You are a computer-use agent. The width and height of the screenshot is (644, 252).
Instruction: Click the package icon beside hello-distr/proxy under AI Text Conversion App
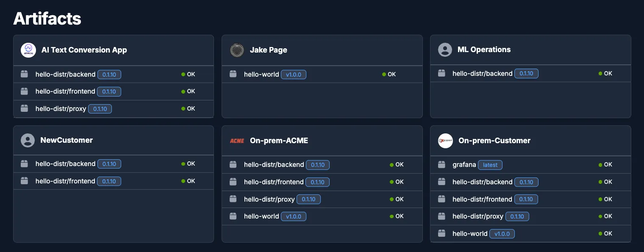click(24, 108)
